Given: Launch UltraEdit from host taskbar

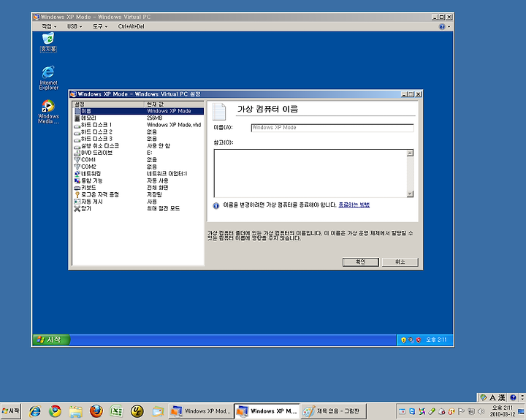Looking at the screenshot, I should 137,411.
